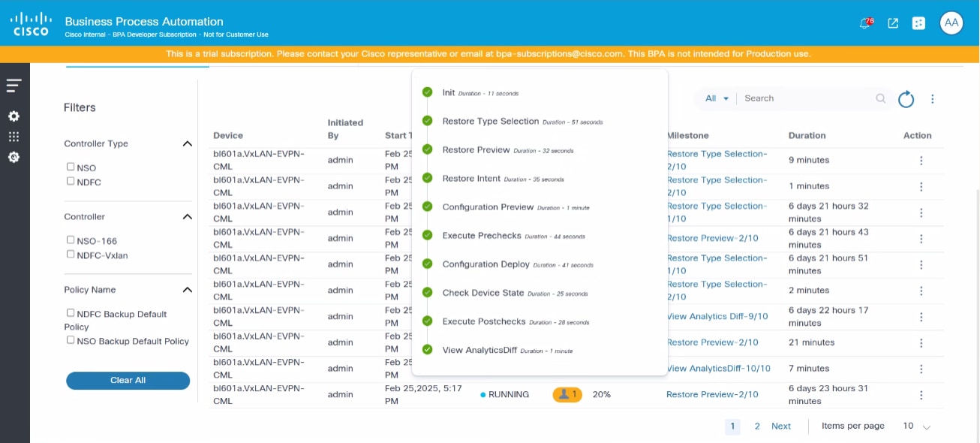
Task: Open action menu for 6 days 21 hours 32 minutes row
Action: (921, 212)
